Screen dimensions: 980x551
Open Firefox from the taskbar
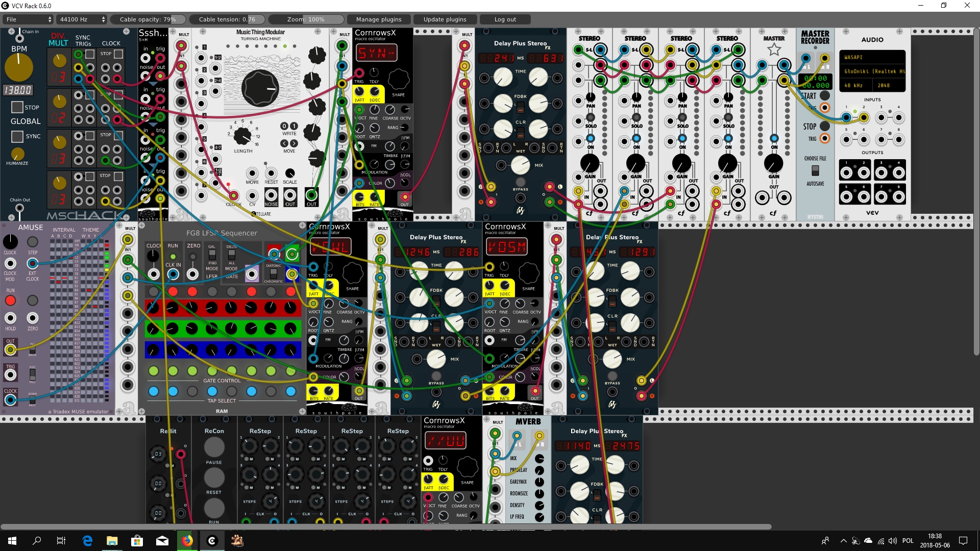(x=187, y=541)
